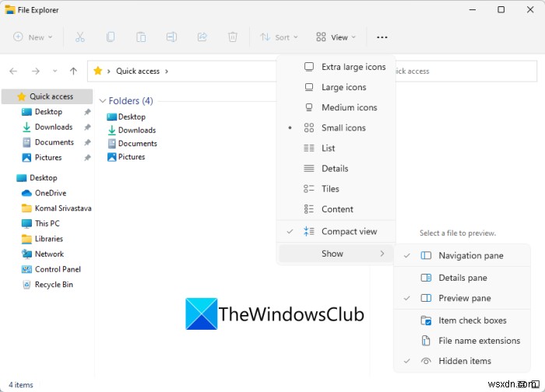Open the See more ellipsis menu
The image size is (545, 392).
(382, 37)
